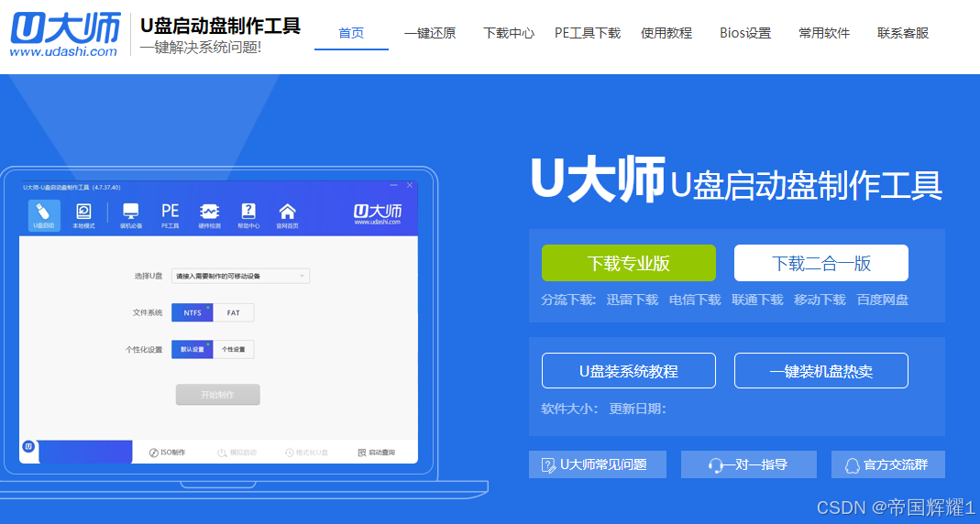
Task: Open 联系客服 in the navigation
Action: point(902,33)
